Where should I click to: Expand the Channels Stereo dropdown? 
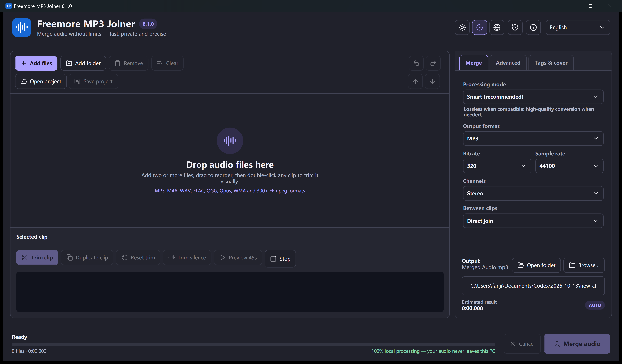[x=533, y=193]
